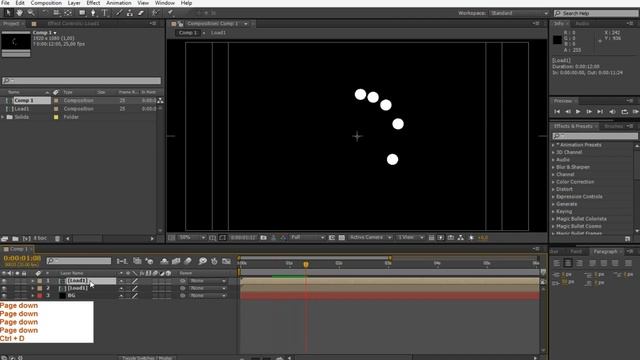
Task: Select the Hand tool
Action: tap(19, 13)
